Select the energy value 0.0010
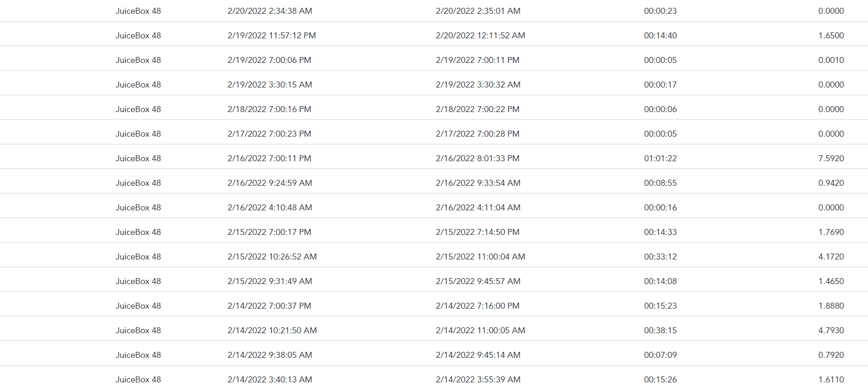The image size is (868, 386). point(831,60)
